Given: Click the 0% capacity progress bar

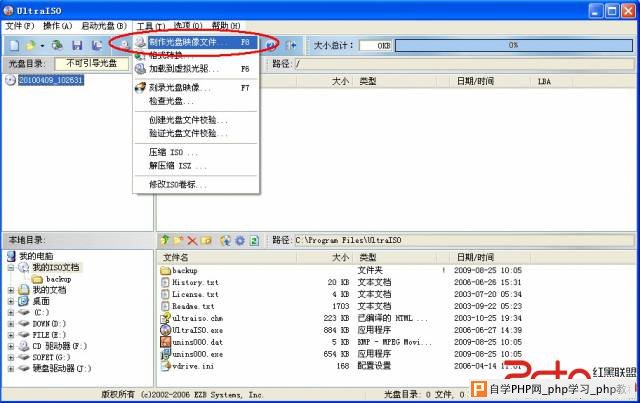Looking at the screenshot, I should (513, 45).
